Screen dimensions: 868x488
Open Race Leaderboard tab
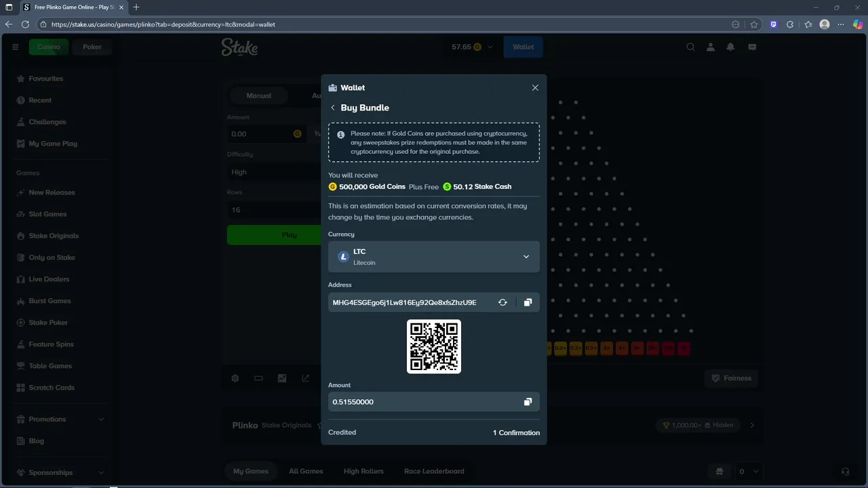click(x=434, y=471)
